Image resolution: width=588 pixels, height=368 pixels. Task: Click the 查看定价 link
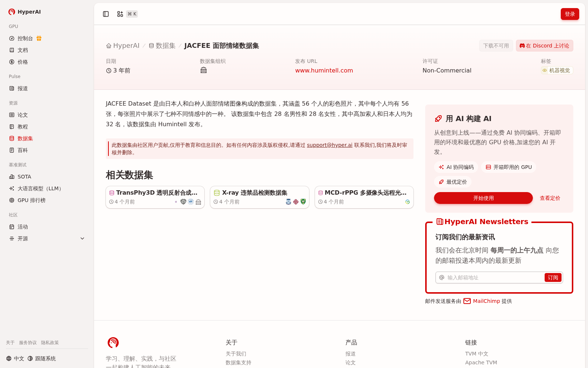point(550,198)
